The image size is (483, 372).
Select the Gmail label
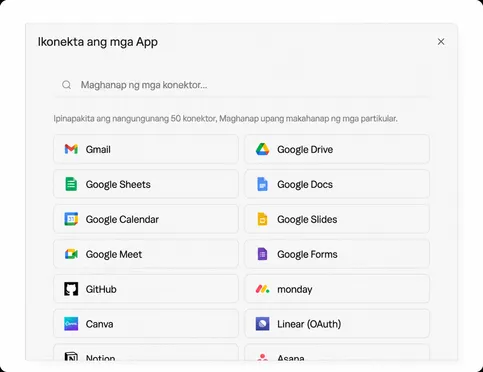(98, 149)
